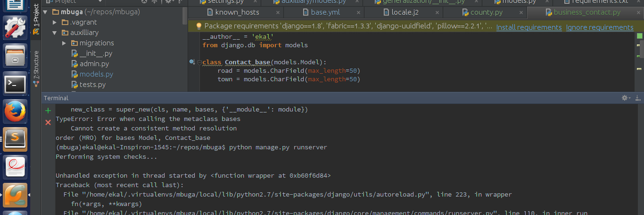Click the Ignore requirements link
This screenshot has height=215, width=644.
point(600,27)
